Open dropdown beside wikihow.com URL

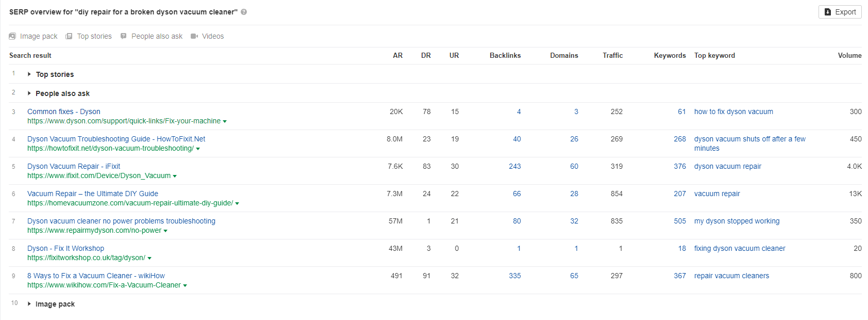click(185, 285)
